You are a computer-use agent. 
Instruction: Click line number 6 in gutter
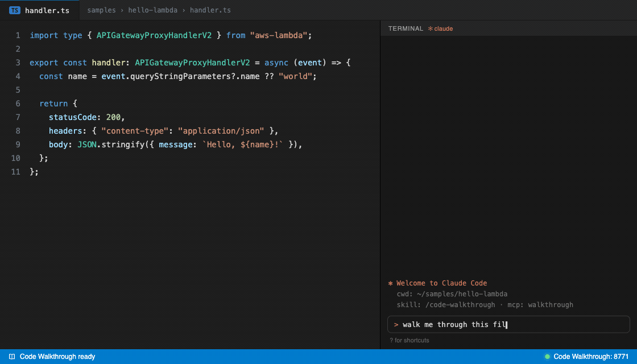pos(18,104)
